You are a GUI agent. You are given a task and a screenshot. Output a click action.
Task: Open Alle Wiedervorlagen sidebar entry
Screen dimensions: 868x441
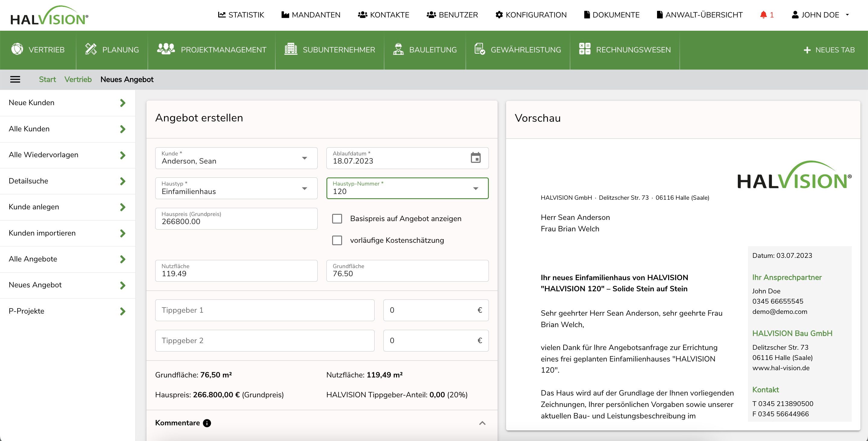[x=68, y=155]
